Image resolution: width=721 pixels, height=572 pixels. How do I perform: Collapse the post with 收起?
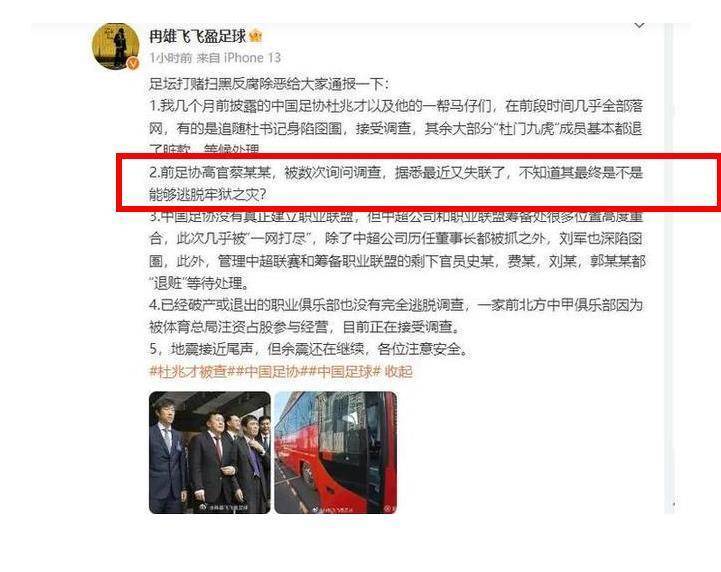coord(399,371)
